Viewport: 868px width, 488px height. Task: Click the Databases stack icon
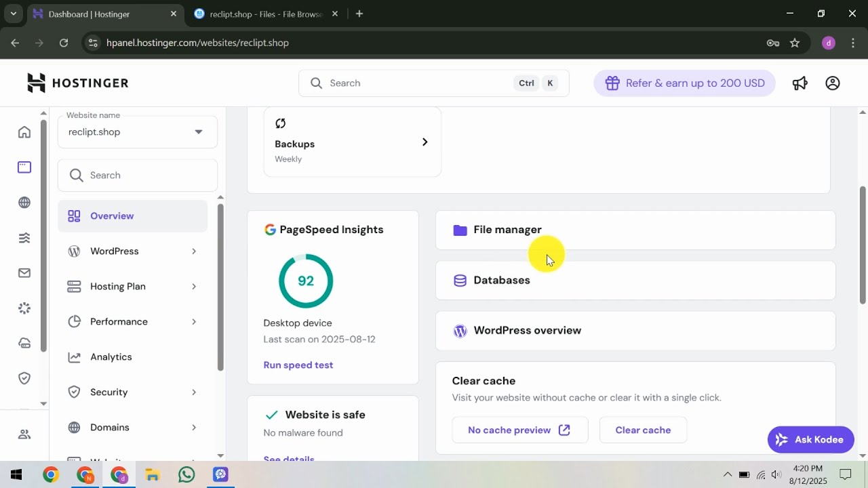(x=460, y=280)
